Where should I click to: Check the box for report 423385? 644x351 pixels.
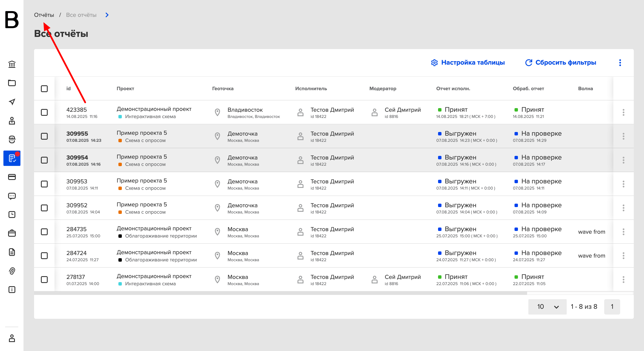coord(44,112)
